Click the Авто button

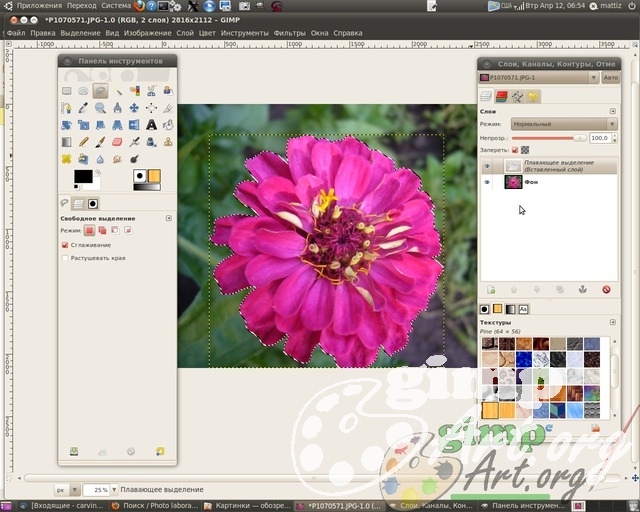click(x=611, y=78)
